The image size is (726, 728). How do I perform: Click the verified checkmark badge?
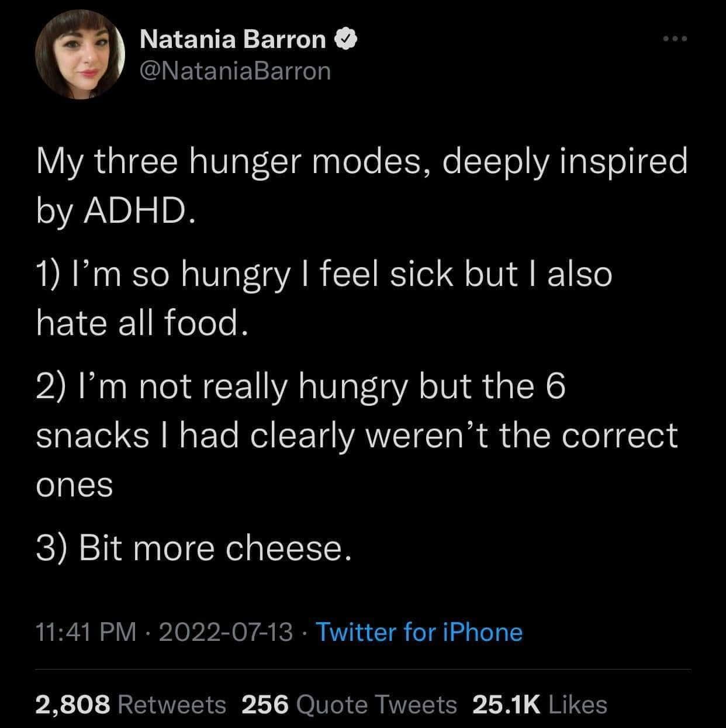[346, 39]
